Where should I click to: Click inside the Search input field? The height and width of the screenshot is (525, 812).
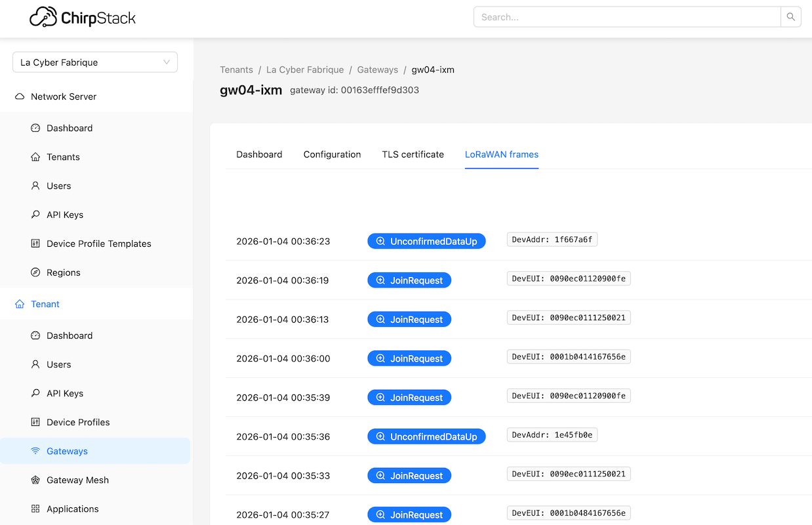pos(623,16)
